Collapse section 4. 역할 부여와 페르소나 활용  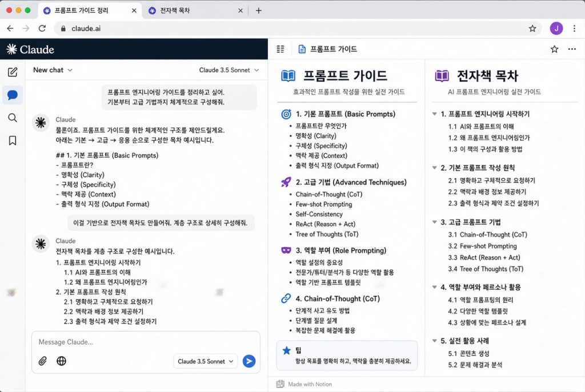(x=434, y=287)
